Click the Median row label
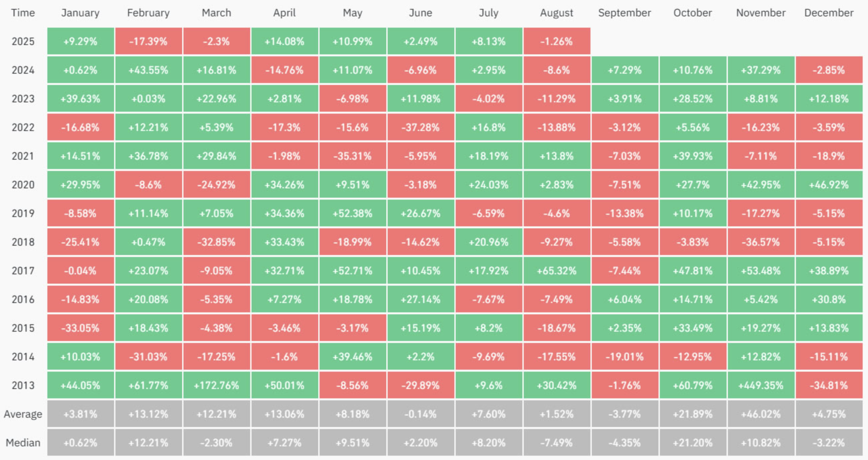 point(23,442)
